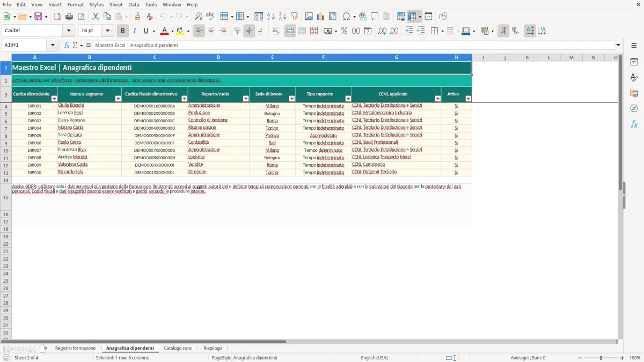Apply the red Font Color swatch
The width and height of the screenshot is (644, 362).
pyautogui.click(x=164, y=31)
